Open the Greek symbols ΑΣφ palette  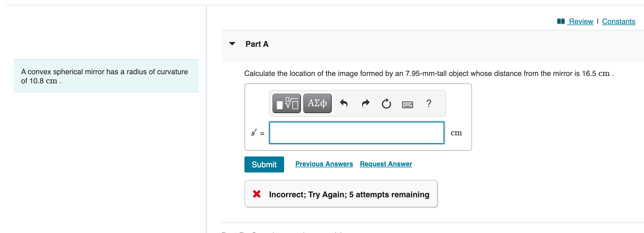(x=317, y=103)
